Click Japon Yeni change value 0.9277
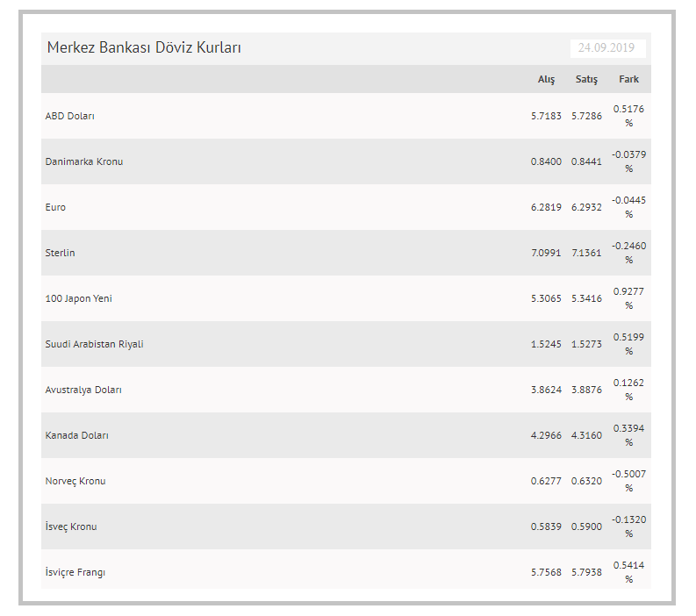696x616 pixels. pyautogui.click(x=628, y=291)
